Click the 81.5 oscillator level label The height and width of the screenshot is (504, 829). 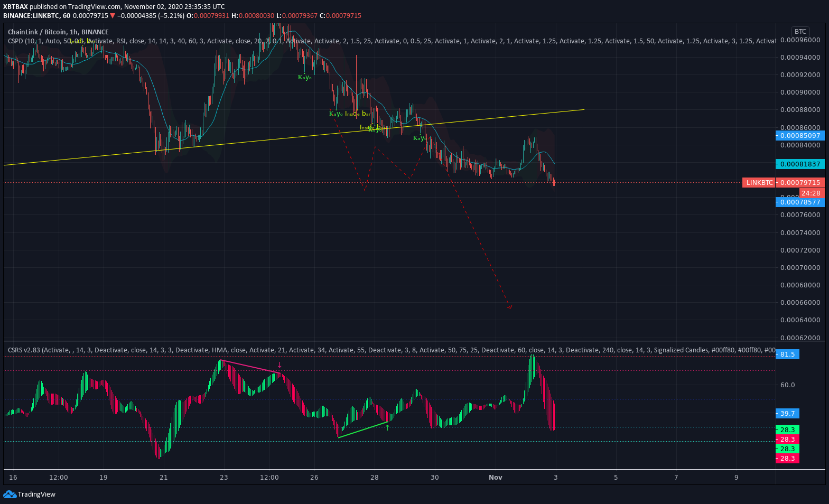point(787,354)
